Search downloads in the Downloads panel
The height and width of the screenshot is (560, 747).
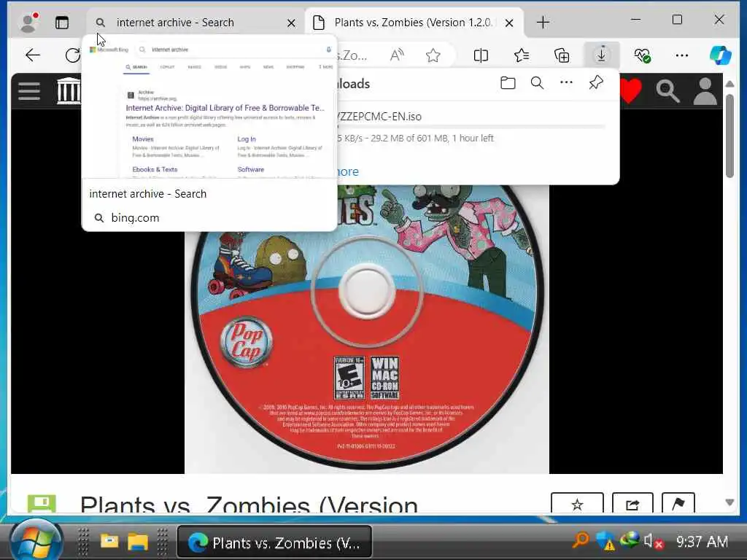coord(537,83)
